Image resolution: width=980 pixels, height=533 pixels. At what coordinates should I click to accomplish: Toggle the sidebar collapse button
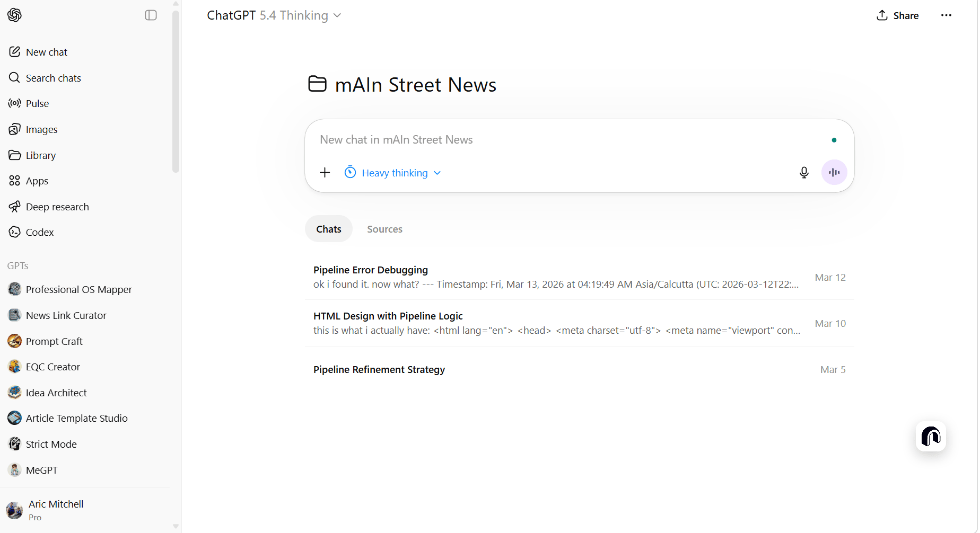[151, 15]
